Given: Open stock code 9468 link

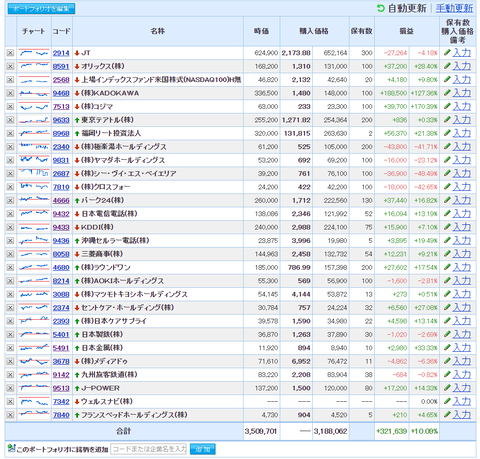Looking at the screenshot, I should [61, 93].
